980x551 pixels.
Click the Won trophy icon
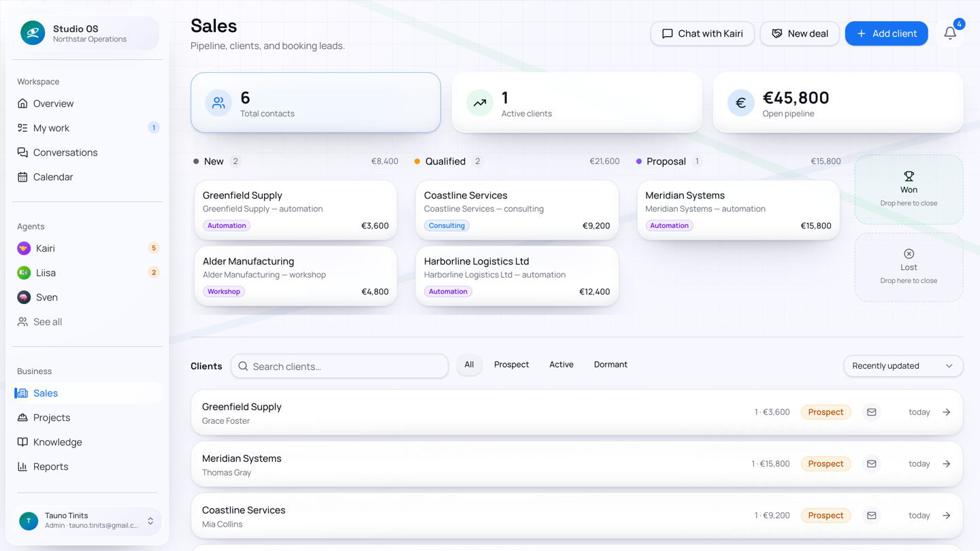(x=909, y=176)
